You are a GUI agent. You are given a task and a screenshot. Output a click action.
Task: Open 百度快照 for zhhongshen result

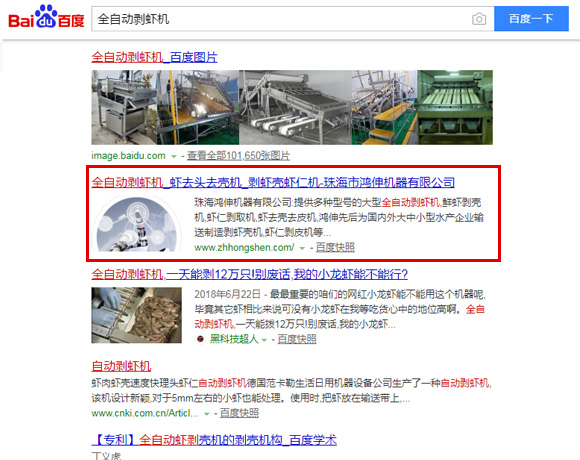coord(335,247)
